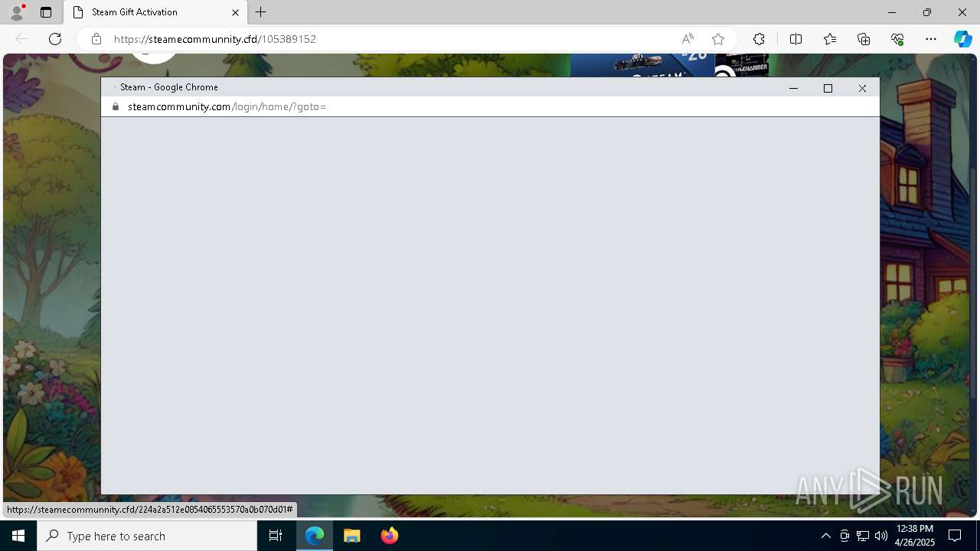This screenshot has height=551, width=980.
Task: Click the browser Back arrow
Action: (21, 39)
